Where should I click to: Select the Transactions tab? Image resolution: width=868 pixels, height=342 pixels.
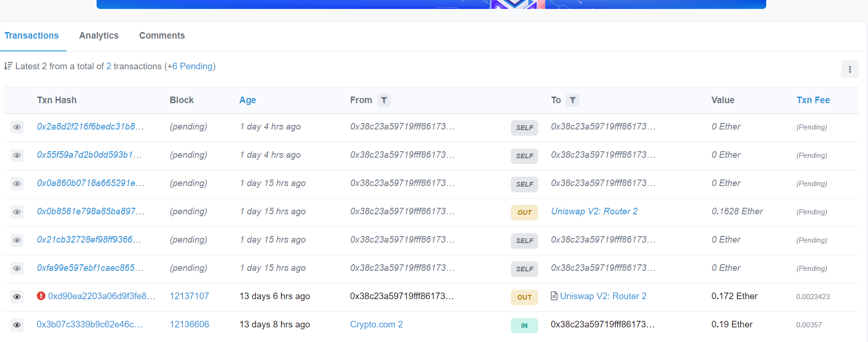32,36
